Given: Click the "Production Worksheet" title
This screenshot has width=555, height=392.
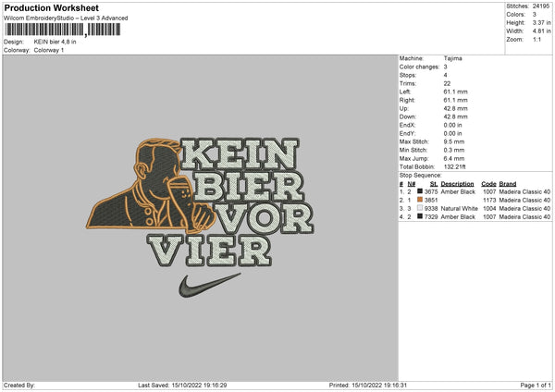Looking at the screenshot, I should (52, 7).
